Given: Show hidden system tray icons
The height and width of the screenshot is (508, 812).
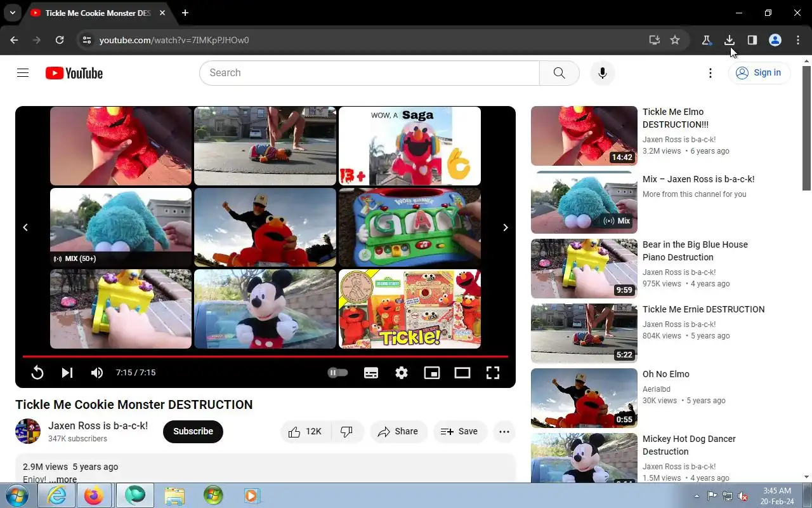Looking at the screenshot, I should tap(697, 496).
